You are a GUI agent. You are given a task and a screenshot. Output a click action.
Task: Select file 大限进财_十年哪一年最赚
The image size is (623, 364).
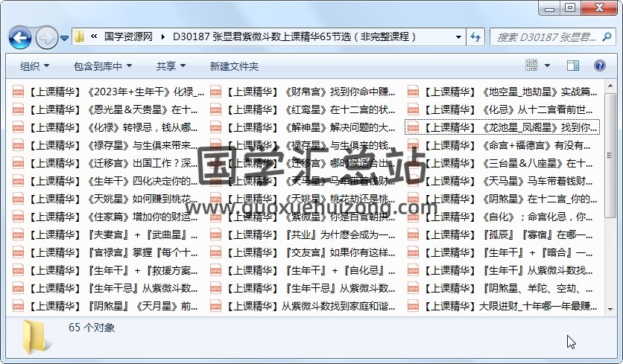[502, 306]
